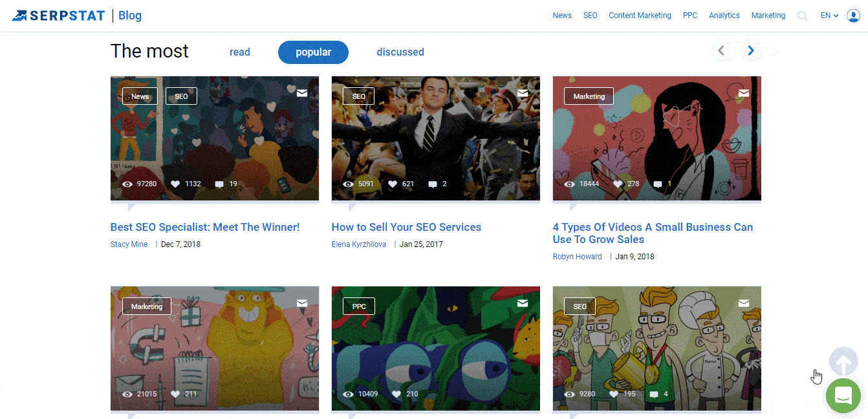Open article Best SEO Specialist: Meet The Winner!
The height and width of the screenshot is (419, 868).
click(205, 227)
